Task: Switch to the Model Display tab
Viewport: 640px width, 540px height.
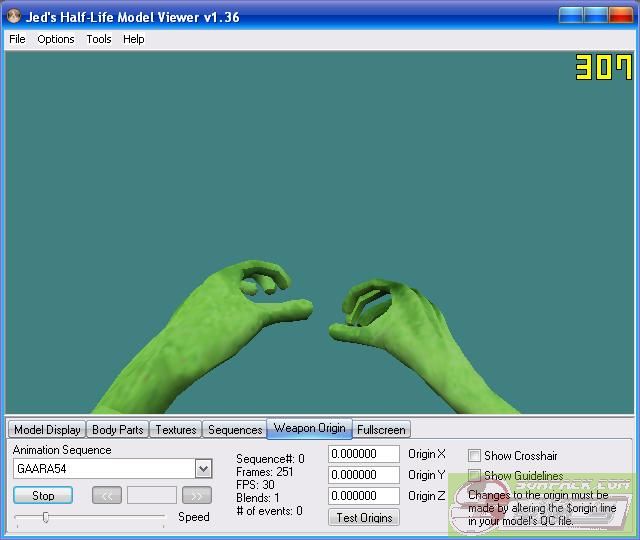Action: point(47,430)
